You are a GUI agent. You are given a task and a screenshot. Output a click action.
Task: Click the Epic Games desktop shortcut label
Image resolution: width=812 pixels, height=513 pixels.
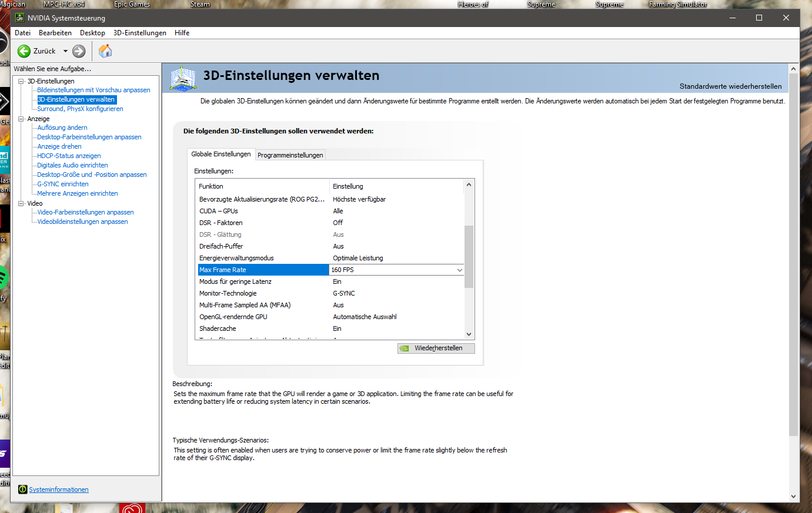click(x=132, y=4)
